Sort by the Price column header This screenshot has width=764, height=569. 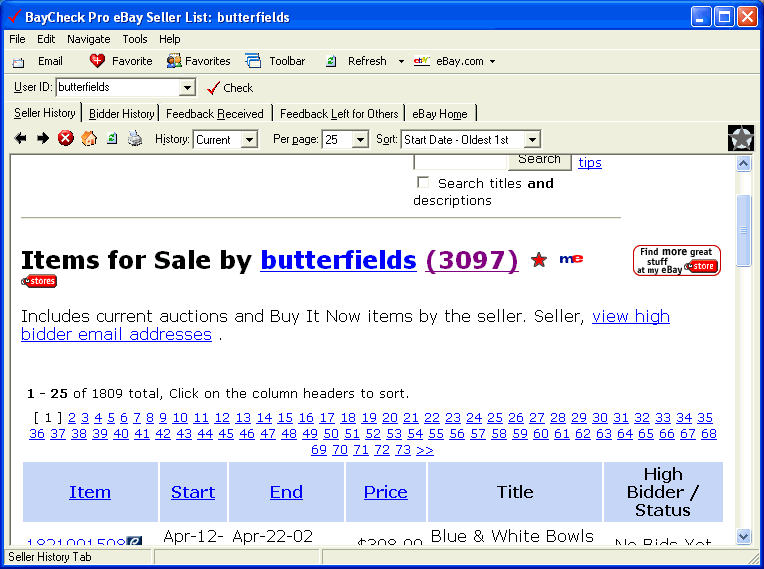[x=385, y=492]
